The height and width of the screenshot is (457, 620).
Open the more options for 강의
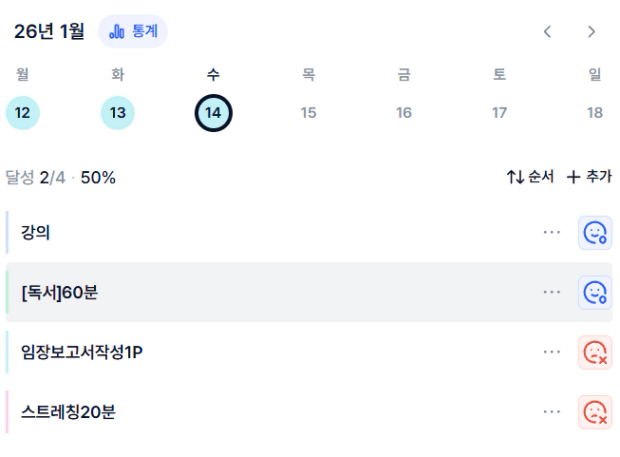[x=552, y=232]
